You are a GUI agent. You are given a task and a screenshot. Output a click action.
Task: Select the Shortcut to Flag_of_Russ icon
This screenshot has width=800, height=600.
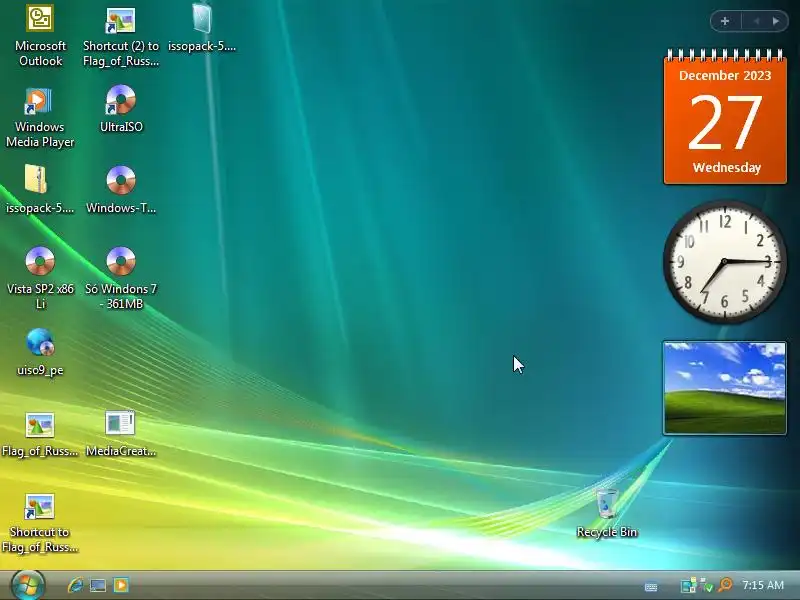pos(40,523)
